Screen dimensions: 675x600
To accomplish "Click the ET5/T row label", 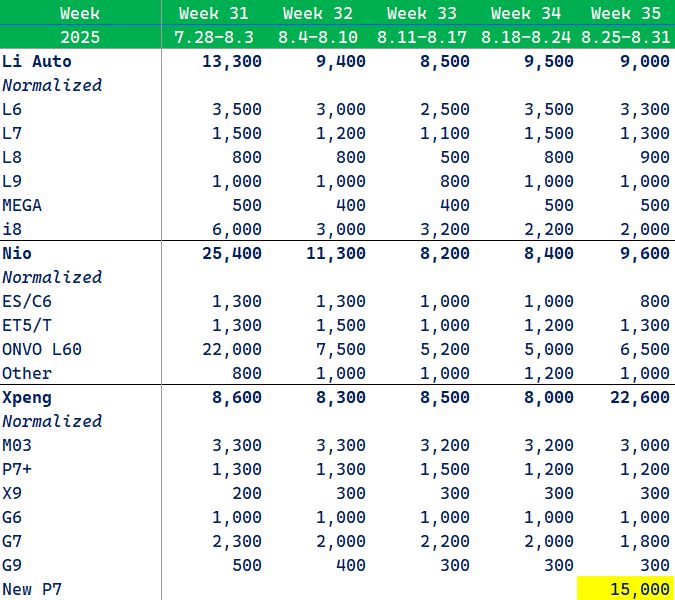I will [x=27, y=325].
